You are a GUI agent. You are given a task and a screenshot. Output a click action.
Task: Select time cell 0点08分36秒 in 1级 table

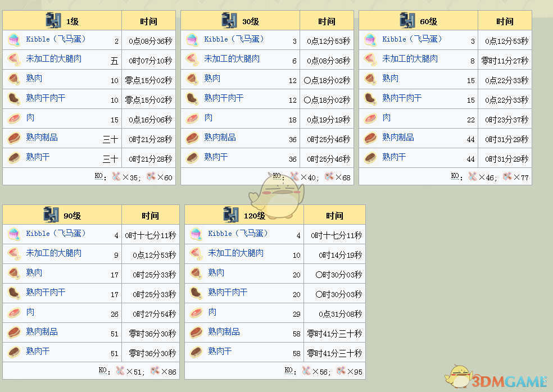(x=151, y=41)
